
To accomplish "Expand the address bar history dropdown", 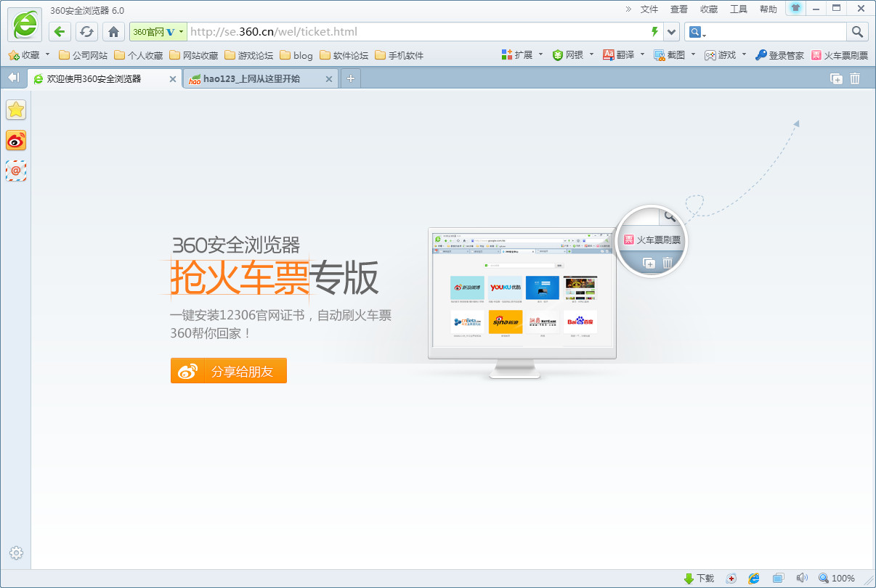I will click(672, 31).
